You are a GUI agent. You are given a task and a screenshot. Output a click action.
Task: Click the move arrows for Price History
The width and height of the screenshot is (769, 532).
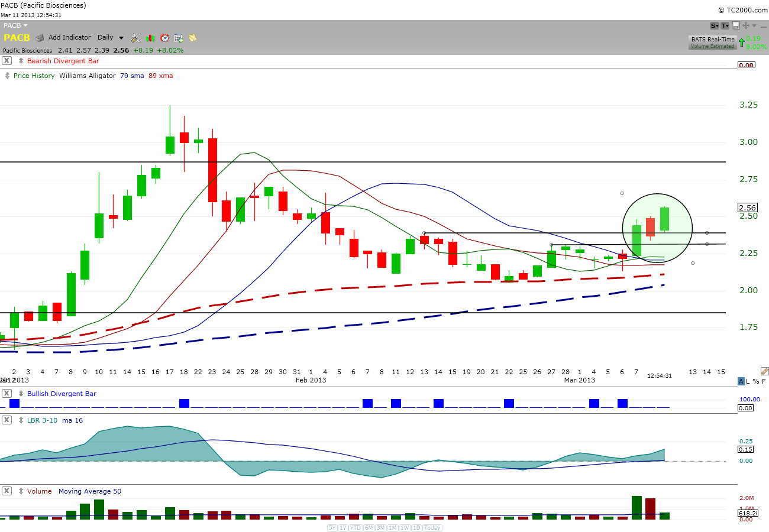(7, 76)
